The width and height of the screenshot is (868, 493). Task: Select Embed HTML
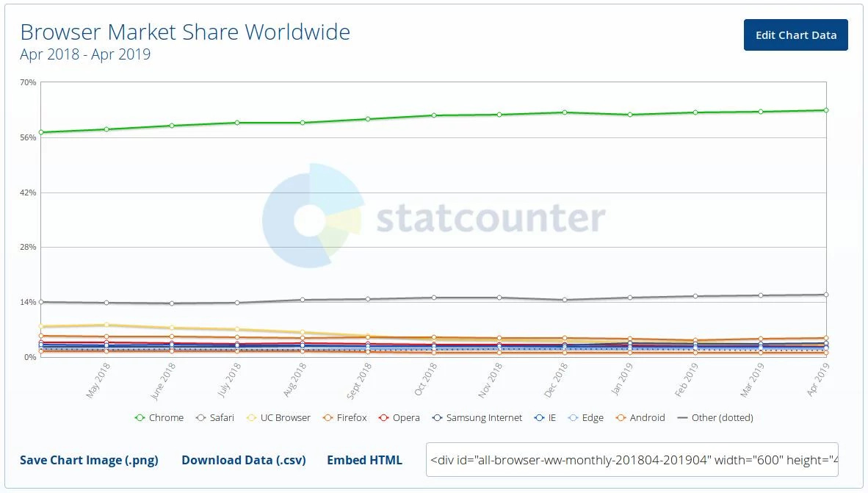click(x=364, y=460)
